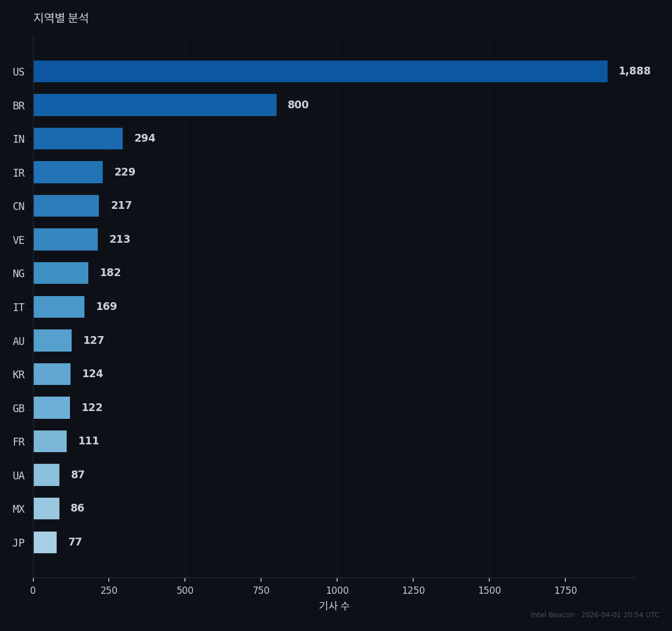Click the AU bar showing 127
Image resolution: width=672 pixels, height=631 pixels.
click(x=52, y=340)
